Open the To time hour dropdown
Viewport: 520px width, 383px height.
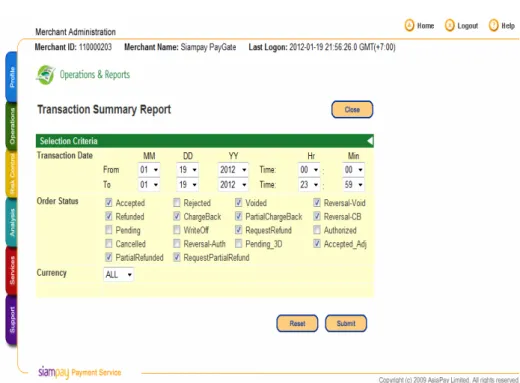pos(309,185)
